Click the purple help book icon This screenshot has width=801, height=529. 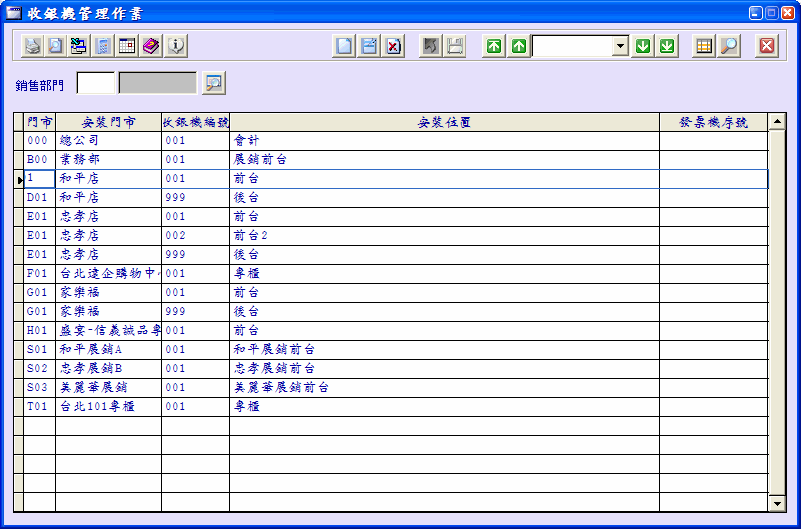pyautogui.click(x=151, y=46)
